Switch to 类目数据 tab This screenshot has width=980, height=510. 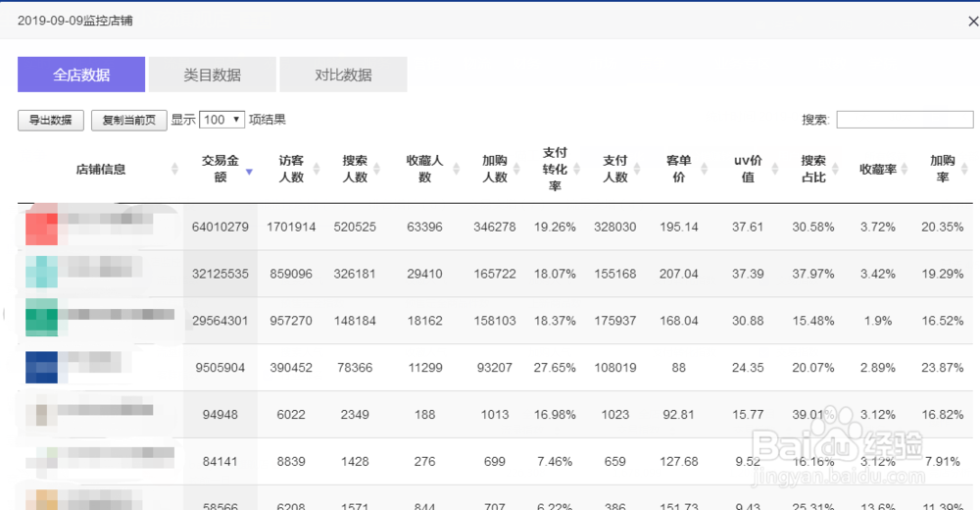pyautogui.click(x=213, y=75)
